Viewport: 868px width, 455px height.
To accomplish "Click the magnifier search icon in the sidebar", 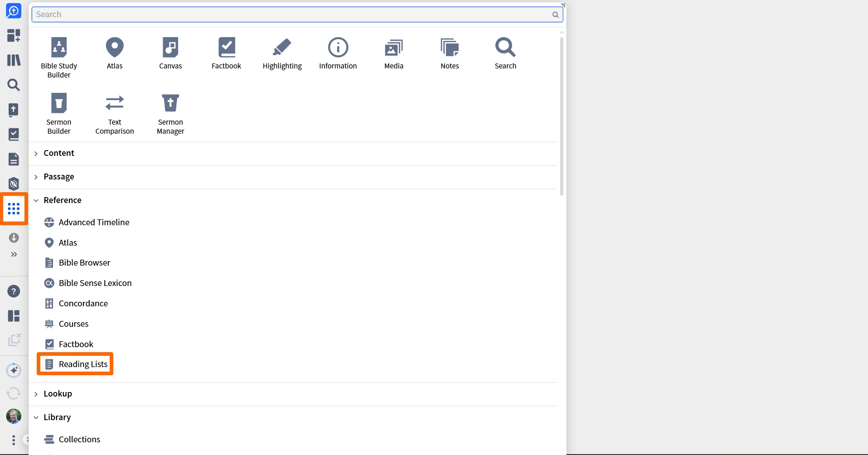I will (x=14, y=85).
